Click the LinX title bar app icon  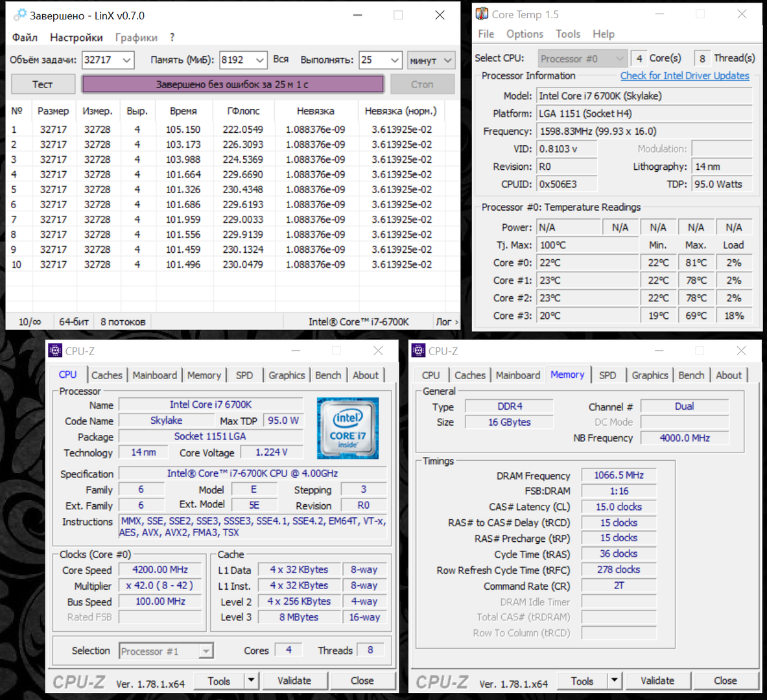pos(21,15)
